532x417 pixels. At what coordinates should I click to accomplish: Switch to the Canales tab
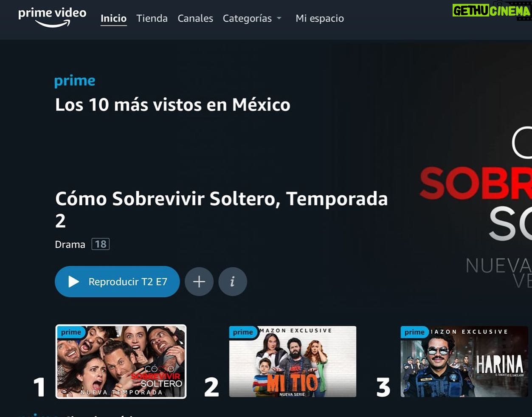[x=195, y=18]
